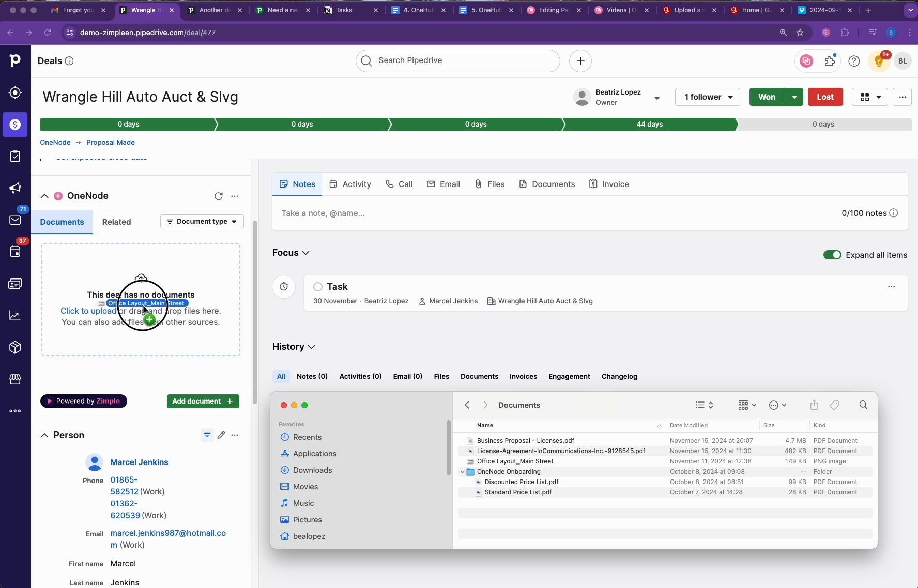The image size is (918, 588).
Task: Open Insights chart icon in sidebar
Action: click(x=15, y=316)
